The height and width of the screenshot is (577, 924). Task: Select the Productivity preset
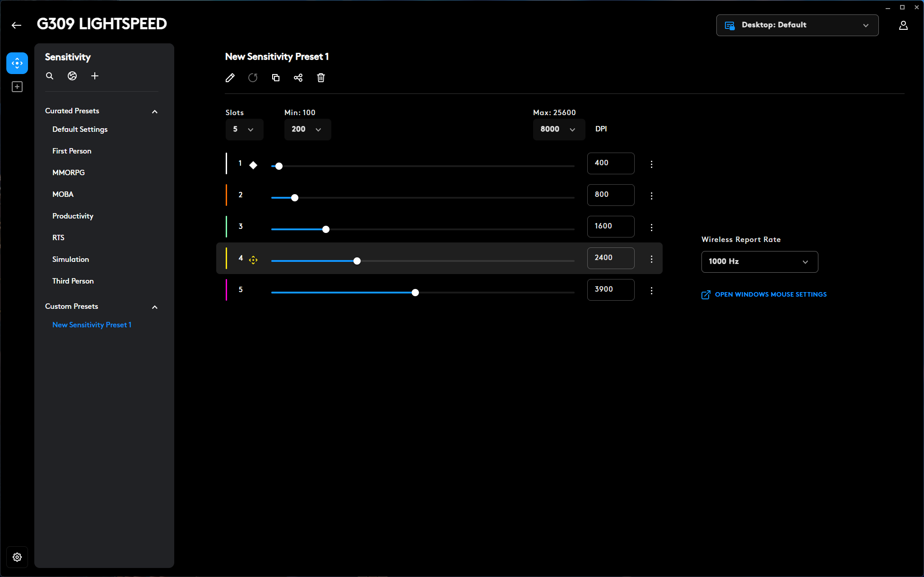pyautogui.click(x=73, y=216)
